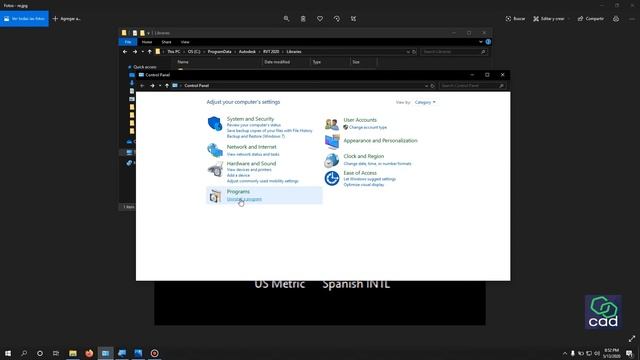Click the Compartir share button
Screen dimensions: 640x360
pos(591,19)
